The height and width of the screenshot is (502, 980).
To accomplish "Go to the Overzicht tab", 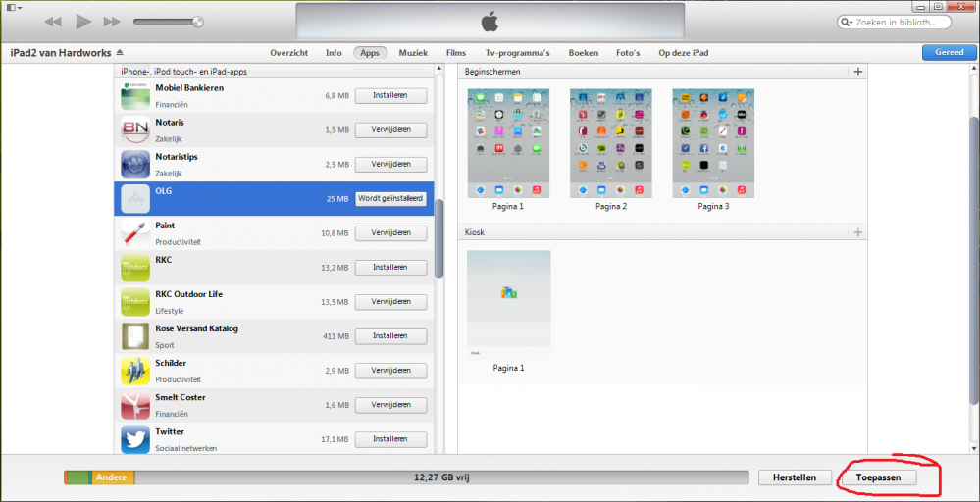I will click(x=289, y=53).
